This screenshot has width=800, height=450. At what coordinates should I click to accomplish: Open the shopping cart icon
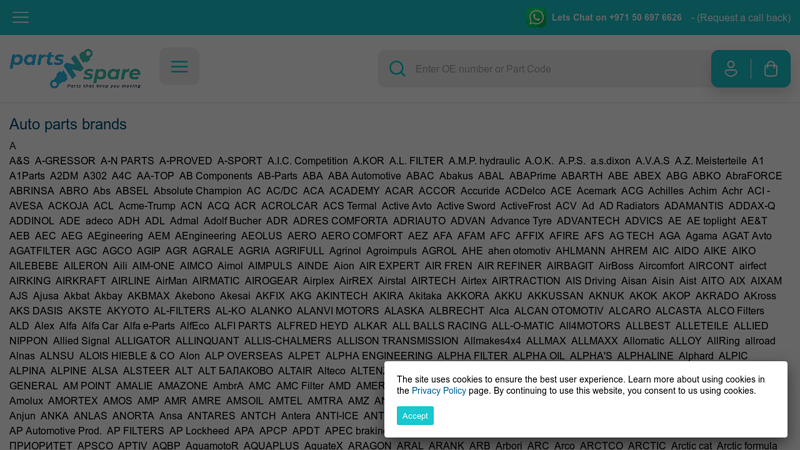click(770, 69)
